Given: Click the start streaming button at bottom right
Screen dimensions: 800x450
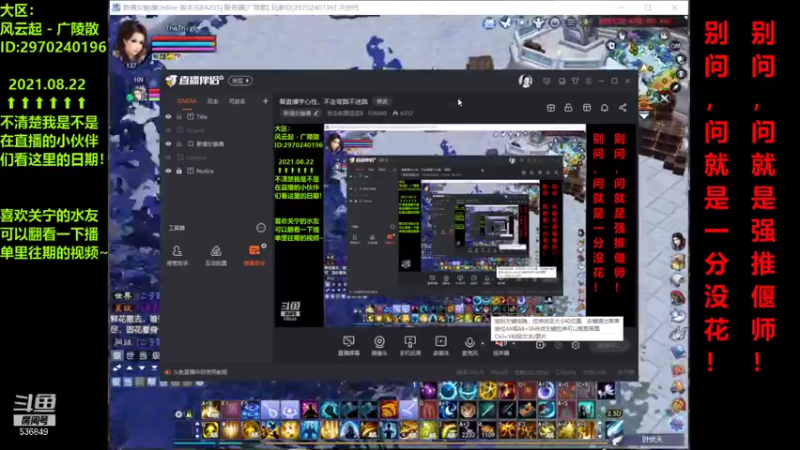Looking at the screenshot, I should (609, 345).
